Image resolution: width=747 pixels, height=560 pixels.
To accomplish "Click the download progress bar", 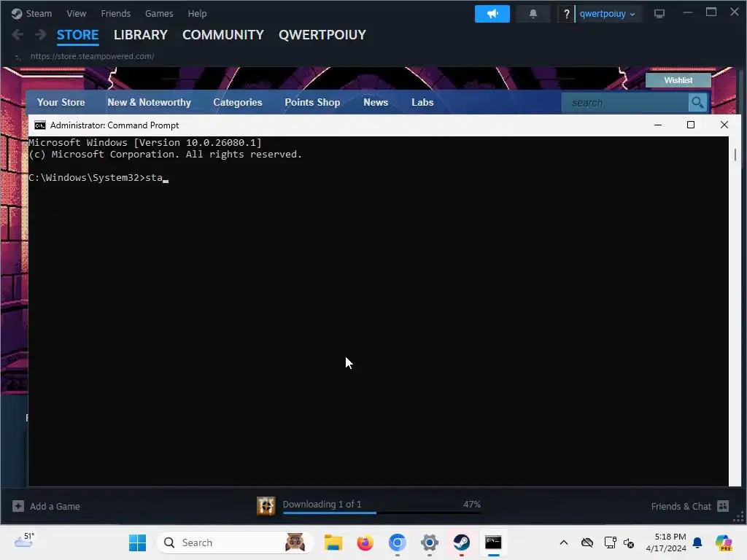I will [x=382, y=513].
